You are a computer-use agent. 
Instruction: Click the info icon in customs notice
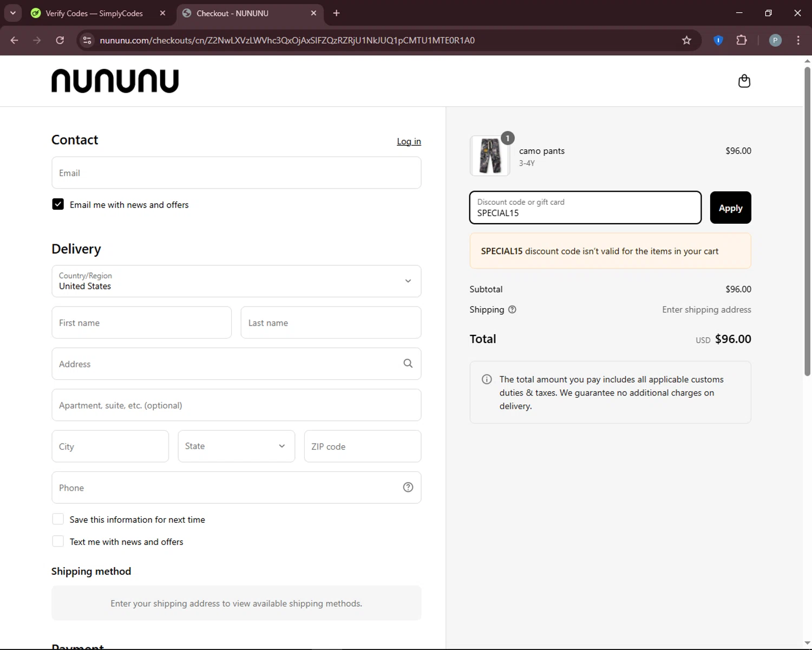[487, 379]
